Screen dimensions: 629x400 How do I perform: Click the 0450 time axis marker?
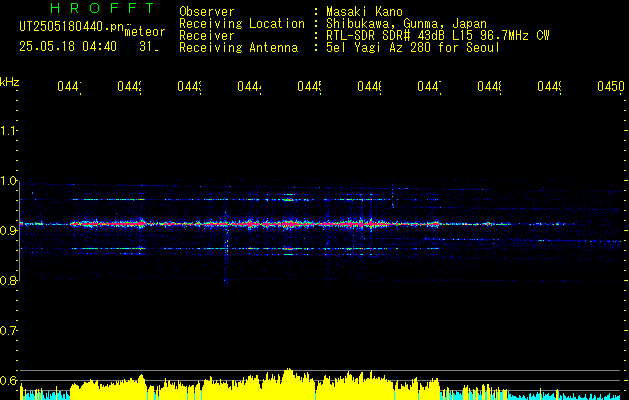pos(611,86)
